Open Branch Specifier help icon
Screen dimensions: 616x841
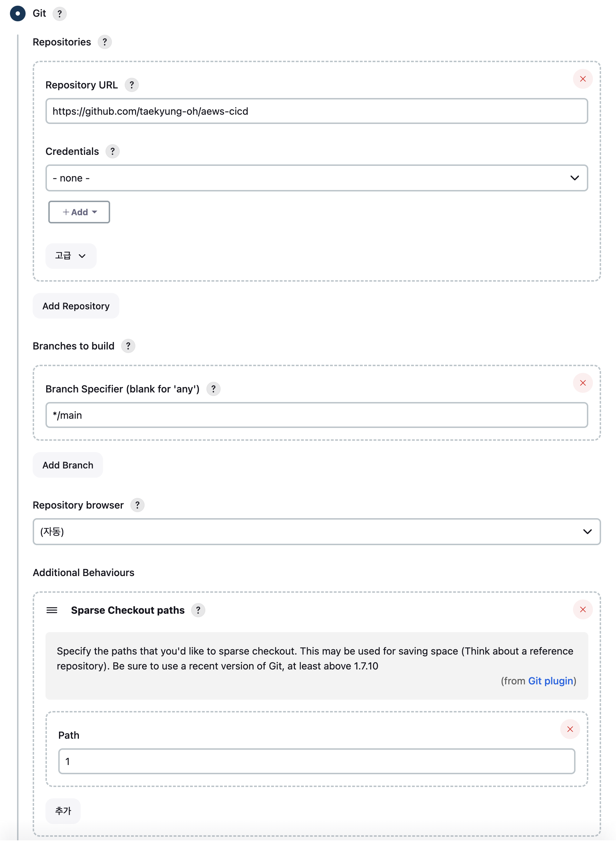213,389
